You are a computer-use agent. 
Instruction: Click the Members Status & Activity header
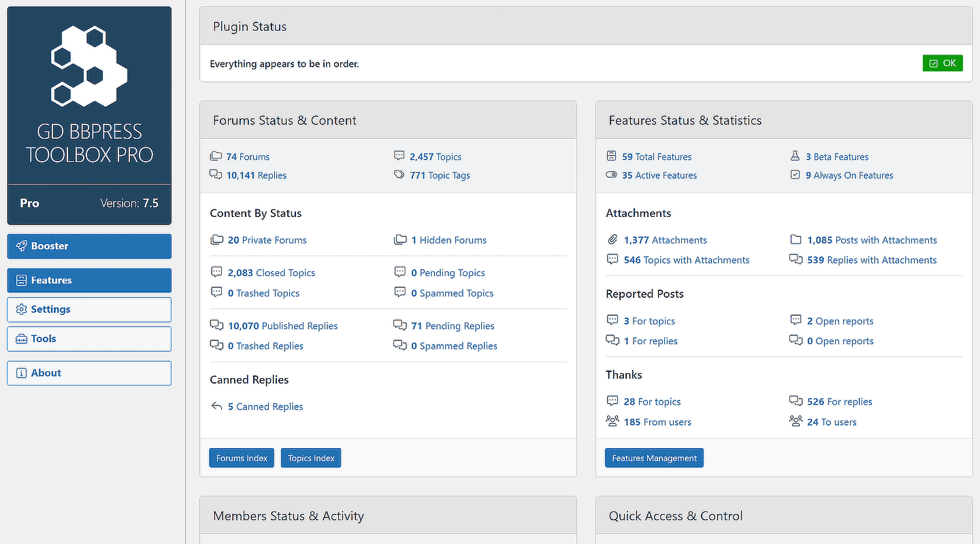pos(388,515)
